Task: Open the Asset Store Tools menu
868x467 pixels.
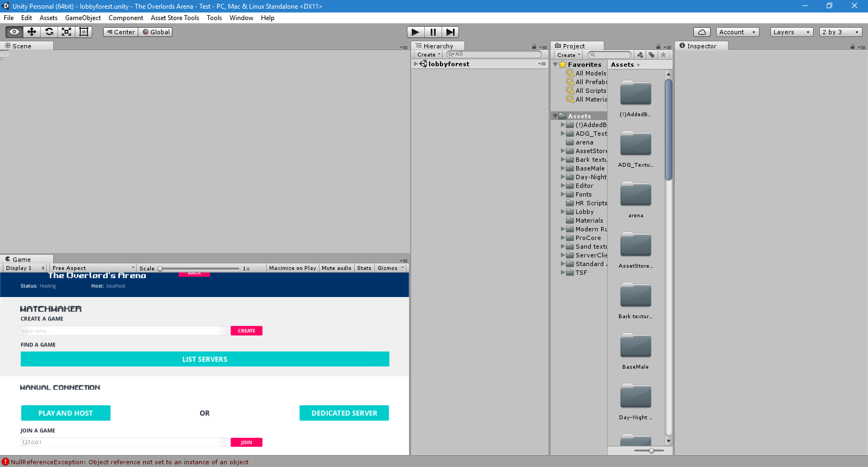Action: (175, 18)
